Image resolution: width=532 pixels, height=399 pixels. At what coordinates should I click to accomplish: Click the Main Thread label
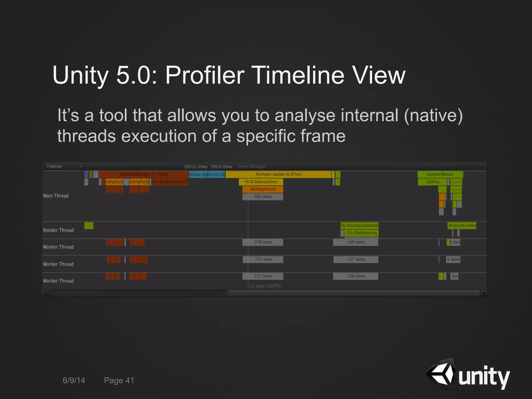coord(56,196)
